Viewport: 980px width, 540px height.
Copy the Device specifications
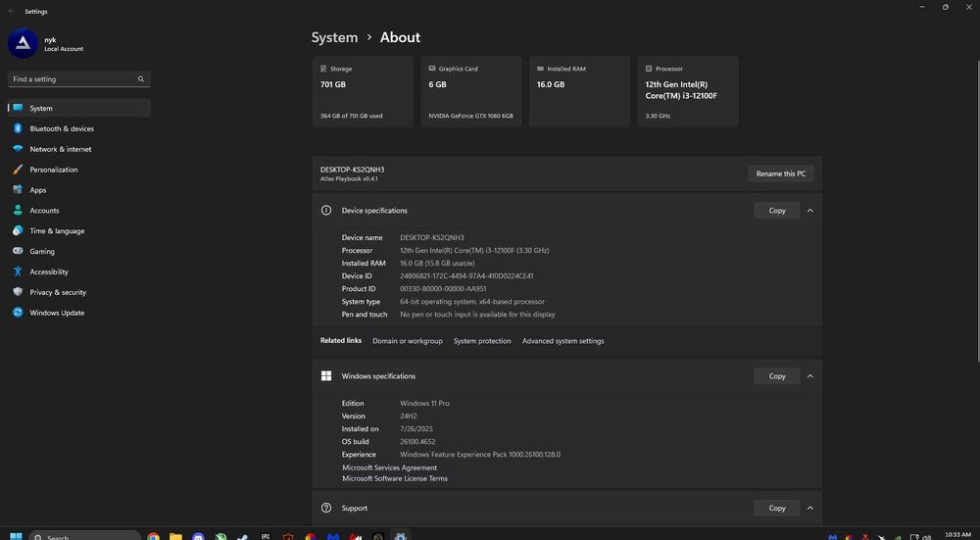click(x=777, y=211)
